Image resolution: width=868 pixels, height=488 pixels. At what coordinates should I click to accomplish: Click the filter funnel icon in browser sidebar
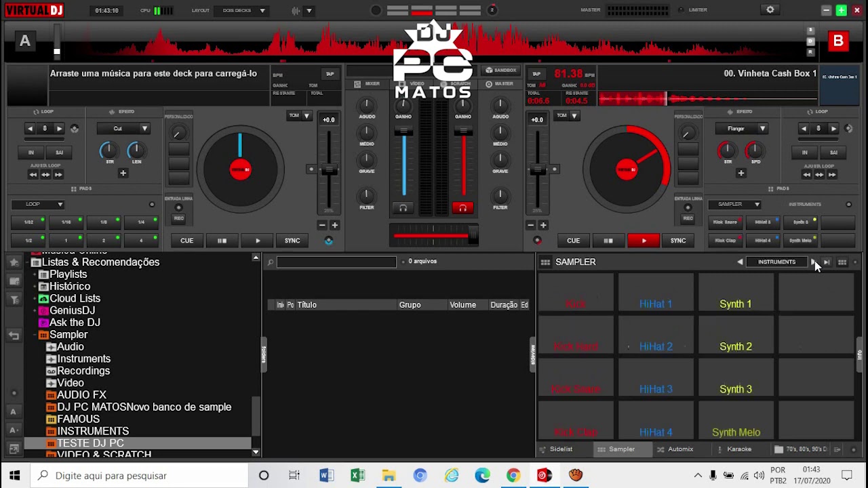(14, 299)
